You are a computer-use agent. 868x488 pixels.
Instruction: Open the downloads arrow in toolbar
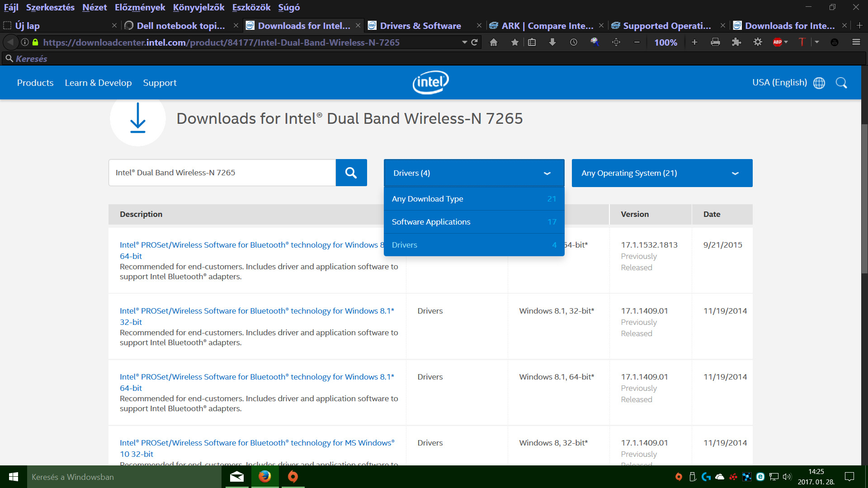point(552,42)
